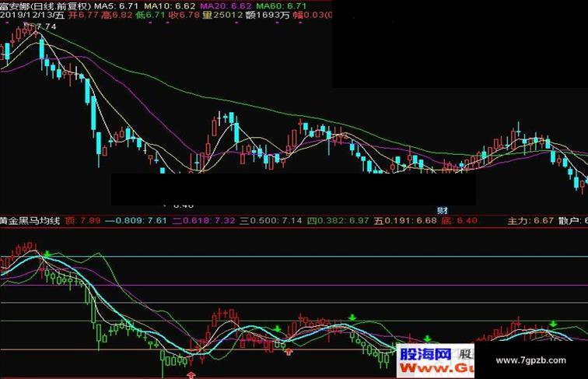Select the purple MA20: 6.62 label
588x379 pixels.
(226, 5)
